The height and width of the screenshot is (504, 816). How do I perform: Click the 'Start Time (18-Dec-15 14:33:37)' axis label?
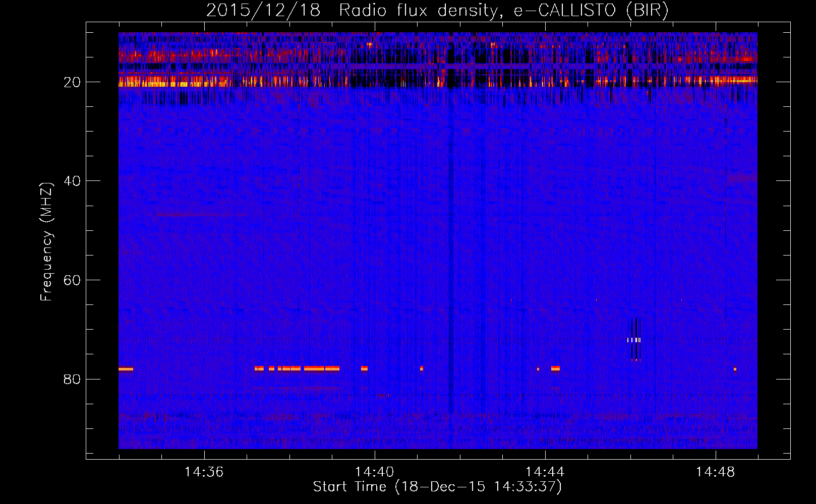[437, 487]
